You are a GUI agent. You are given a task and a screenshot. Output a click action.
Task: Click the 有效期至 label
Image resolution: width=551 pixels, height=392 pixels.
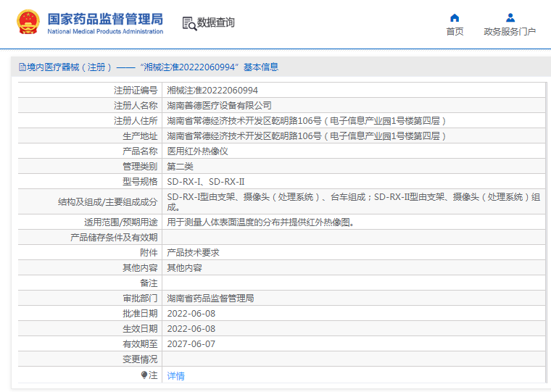click(140, 344)
